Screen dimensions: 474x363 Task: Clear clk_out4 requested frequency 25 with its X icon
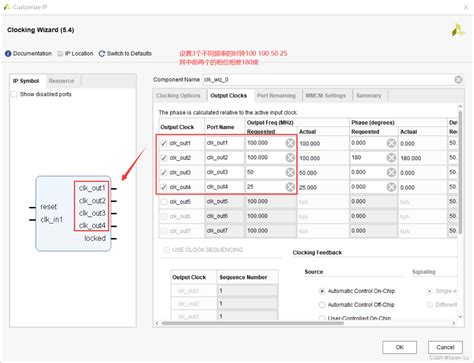290,187
